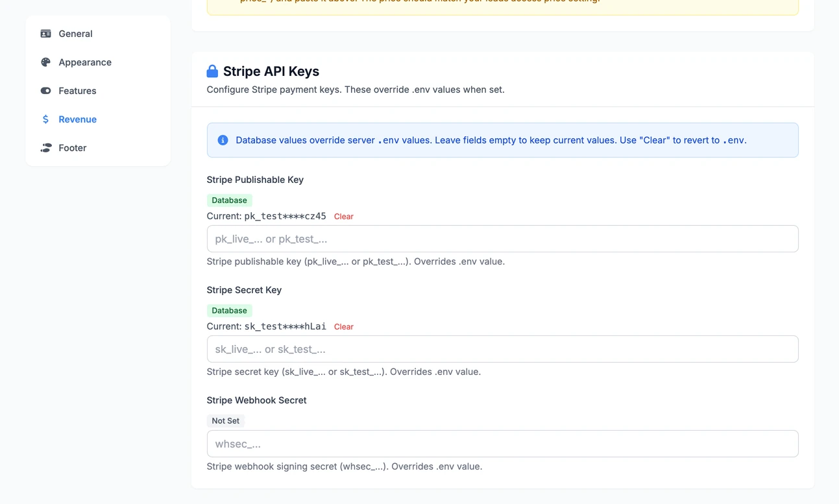Click the Stripe API Keys heading
Viewport: 839px width, 504px height.
pos(271,71)
